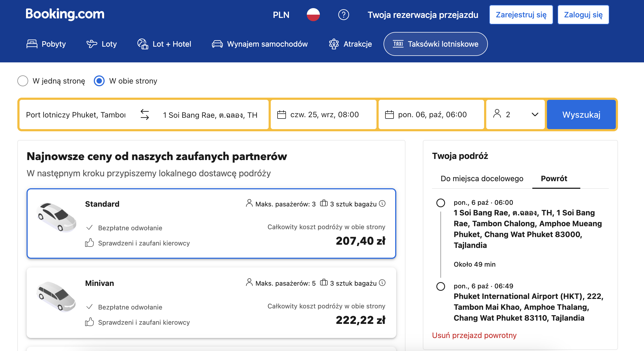Click the Minivan max passengers person icon

(x=249, y=282)
